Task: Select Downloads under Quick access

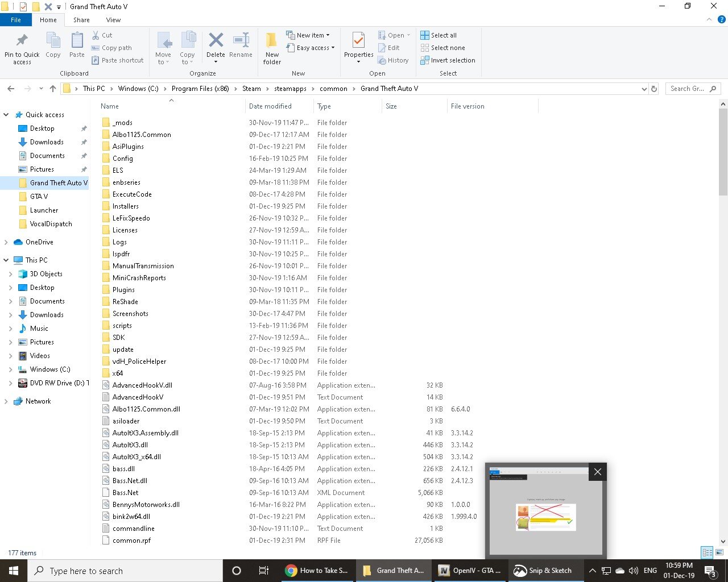Action: 47,142
